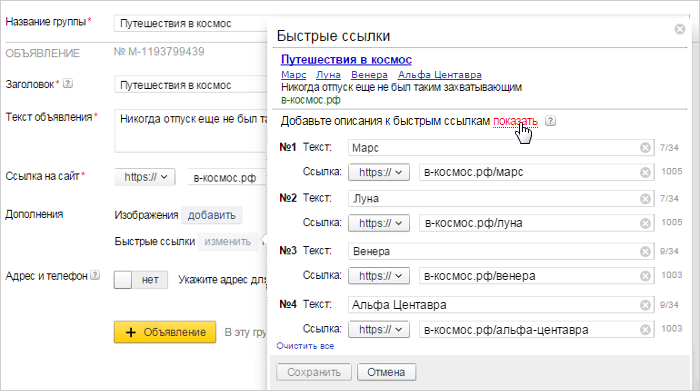This screenshot has height=391, width=700.
Task: Clear the №2 Луна text field
Action: pos(645,198)
